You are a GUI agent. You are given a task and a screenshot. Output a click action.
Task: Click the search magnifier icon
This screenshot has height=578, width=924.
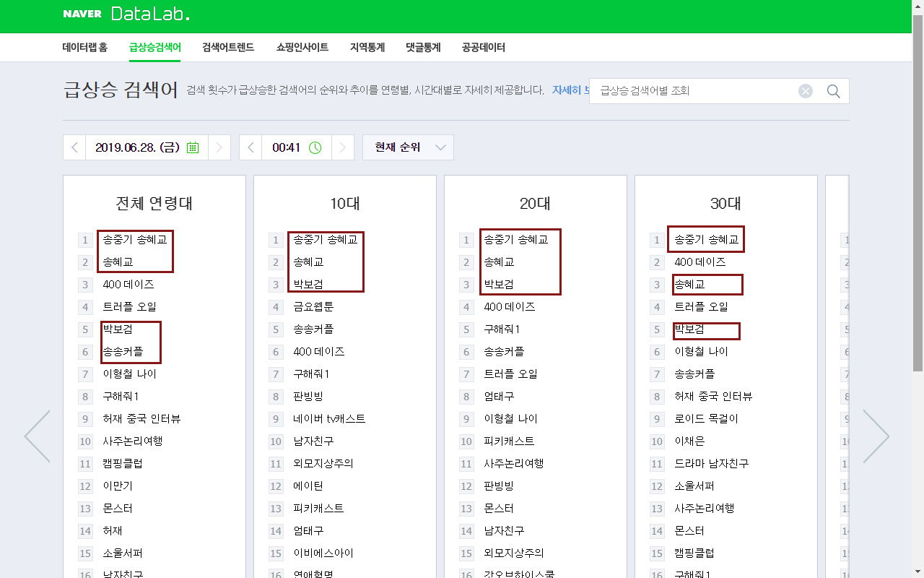833,91
